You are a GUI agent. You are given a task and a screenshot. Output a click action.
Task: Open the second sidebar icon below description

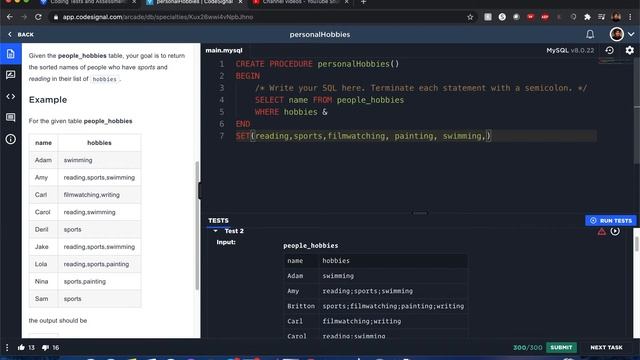point(11,75)
